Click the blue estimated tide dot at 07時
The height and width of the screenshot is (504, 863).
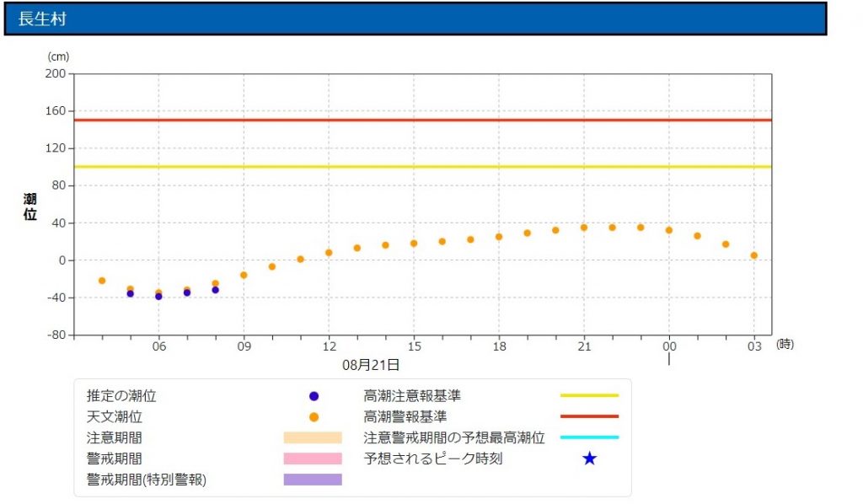point(187,292)
